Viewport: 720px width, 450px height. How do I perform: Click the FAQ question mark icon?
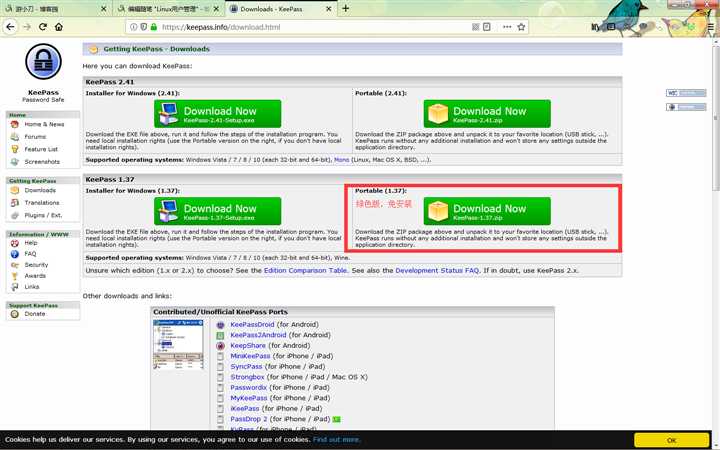(15, 254)
